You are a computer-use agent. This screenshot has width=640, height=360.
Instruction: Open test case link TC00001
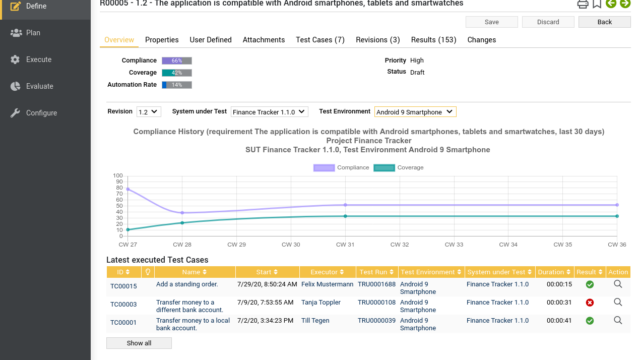(123, 322)
